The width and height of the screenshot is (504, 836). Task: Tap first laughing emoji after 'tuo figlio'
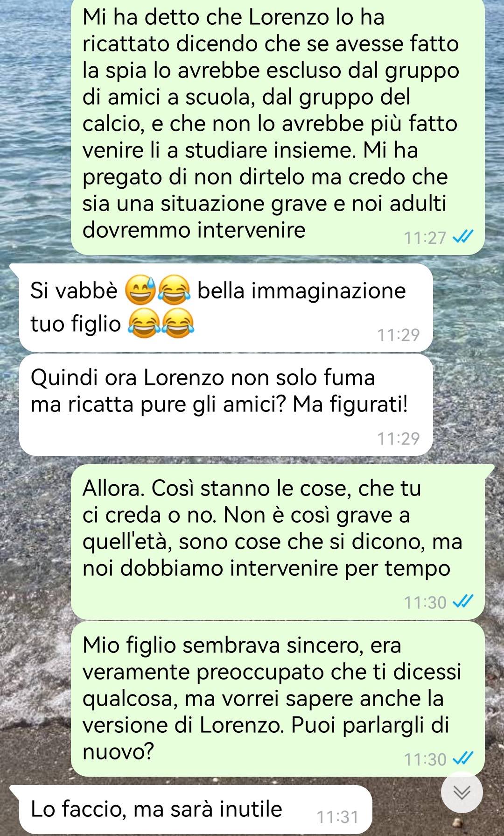point(144,323)
